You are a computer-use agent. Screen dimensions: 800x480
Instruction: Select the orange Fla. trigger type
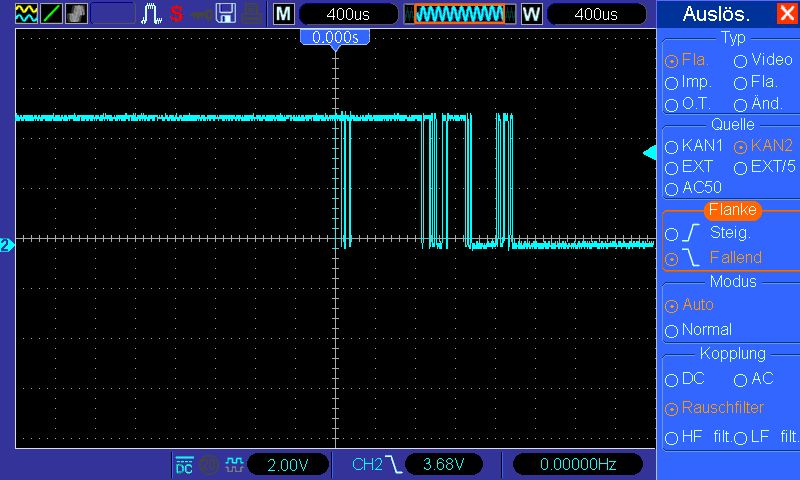(x=686, y=60)
